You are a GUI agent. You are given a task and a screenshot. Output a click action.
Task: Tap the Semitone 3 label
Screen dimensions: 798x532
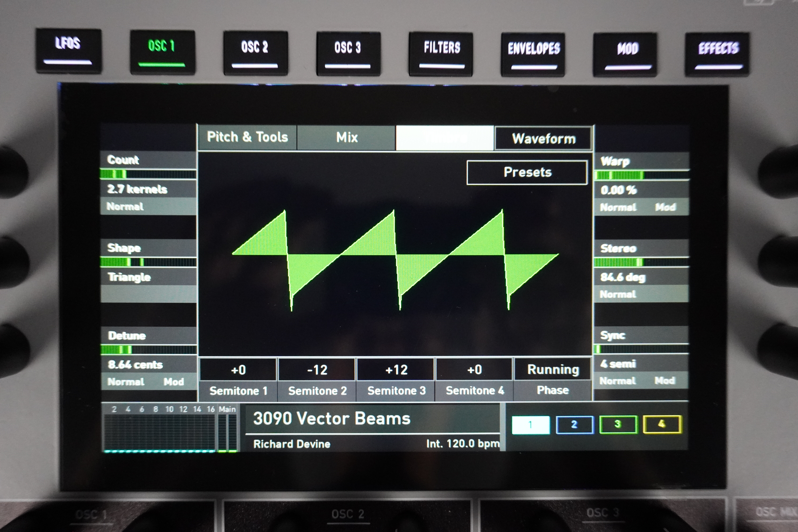point(397,391)
